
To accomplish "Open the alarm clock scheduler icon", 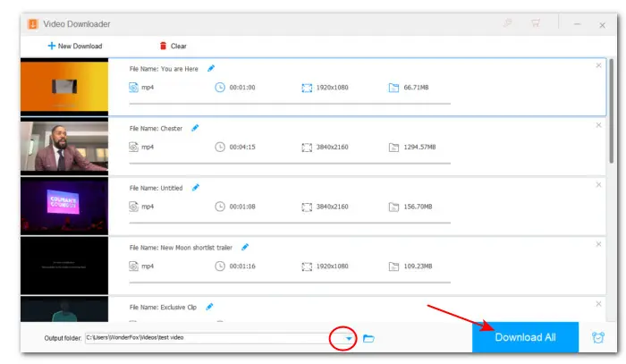I will (x=597, y=338).
